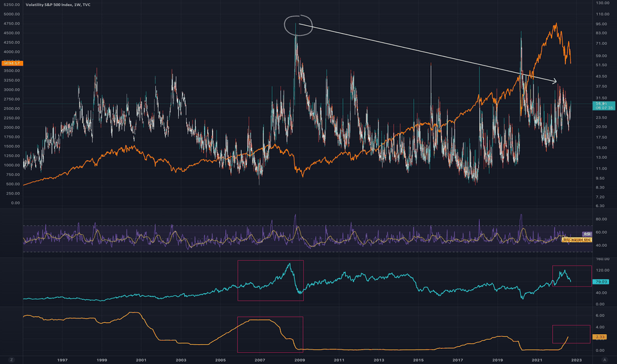Toggle auto-scale with the A button
This screenshot has height=364, width=617.
pos(605,359)
